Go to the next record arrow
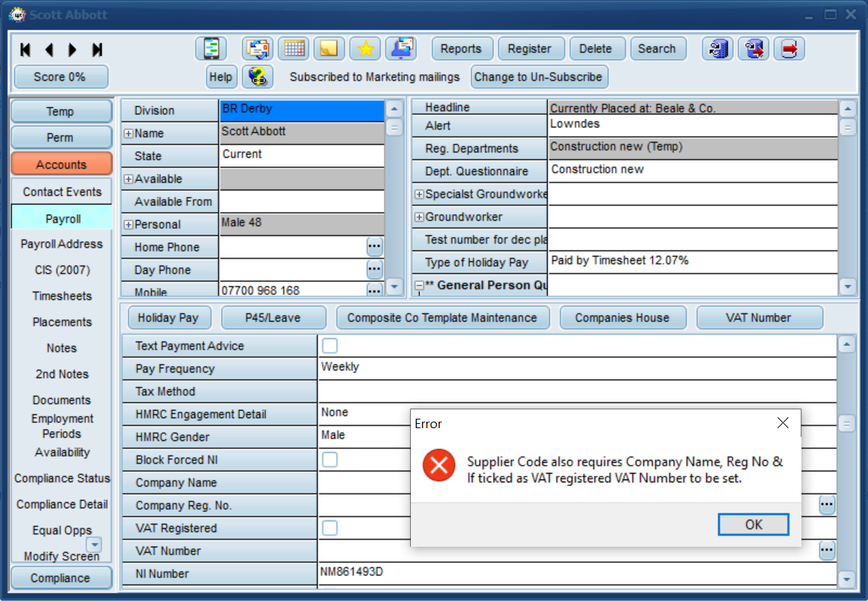This screenshot has height=601, width=868. pos(72,49)
